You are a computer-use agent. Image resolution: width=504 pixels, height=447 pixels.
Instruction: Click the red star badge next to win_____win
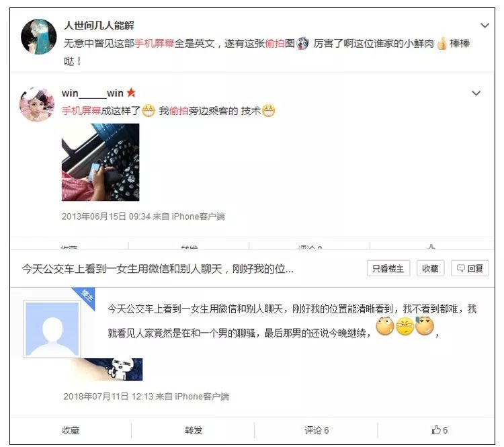click(131, 93)
